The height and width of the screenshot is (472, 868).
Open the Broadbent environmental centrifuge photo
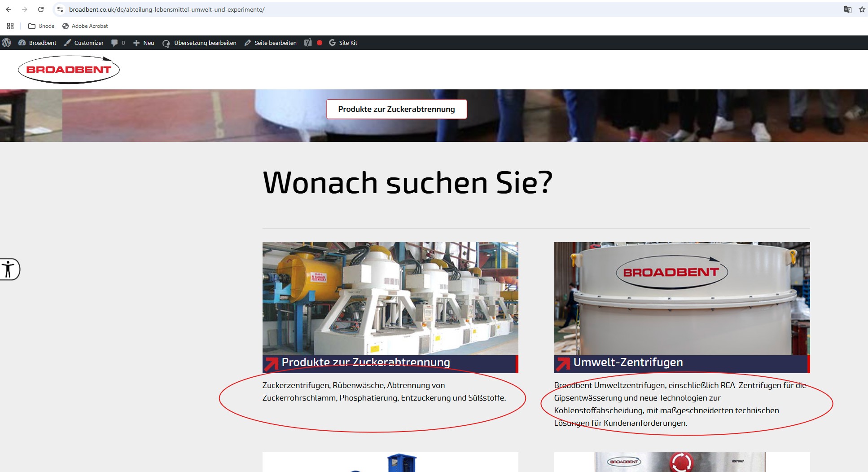pyautogui.click(x=682, y=299)
